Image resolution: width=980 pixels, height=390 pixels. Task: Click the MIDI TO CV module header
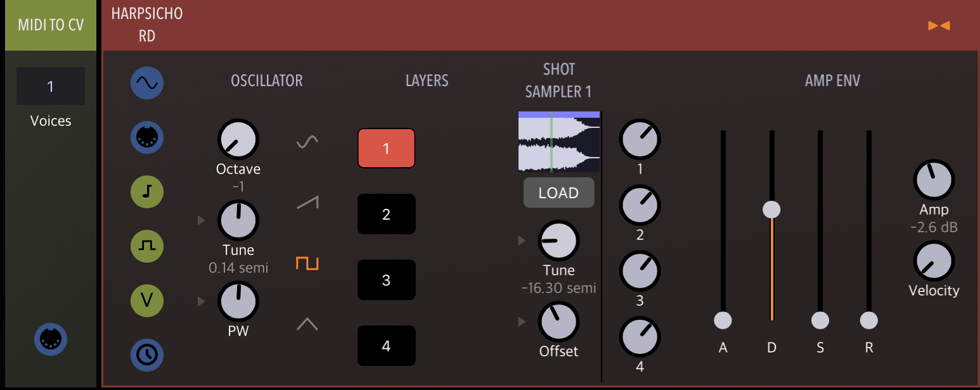(x=51, y=25)
